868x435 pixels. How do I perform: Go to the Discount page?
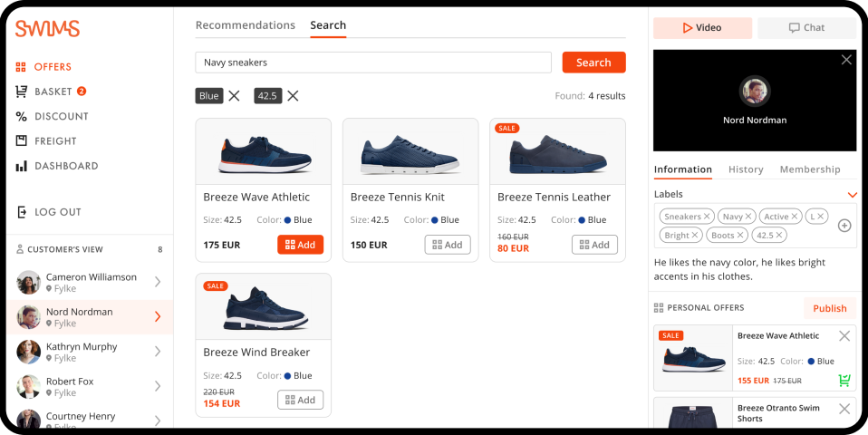click(52, 116)
